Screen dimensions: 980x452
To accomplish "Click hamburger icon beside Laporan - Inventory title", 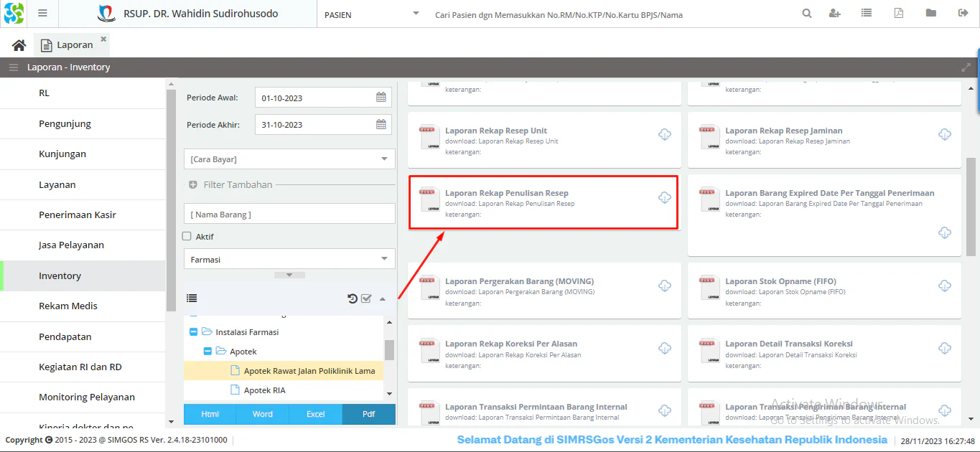I will [x=13, y=67].
